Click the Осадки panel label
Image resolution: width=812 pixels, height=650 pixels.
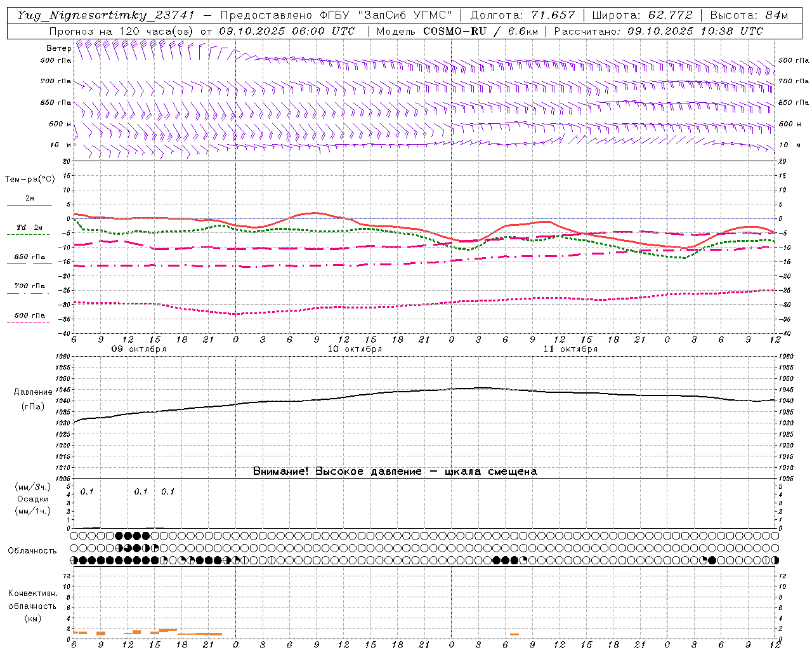click(32, 500)
